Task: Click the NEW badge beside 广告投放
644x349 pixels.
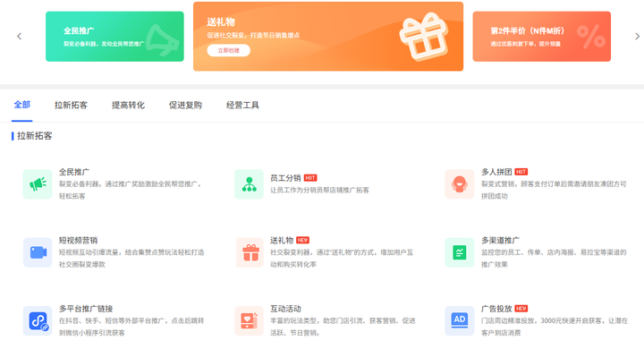Action: (x=521, y=309)
